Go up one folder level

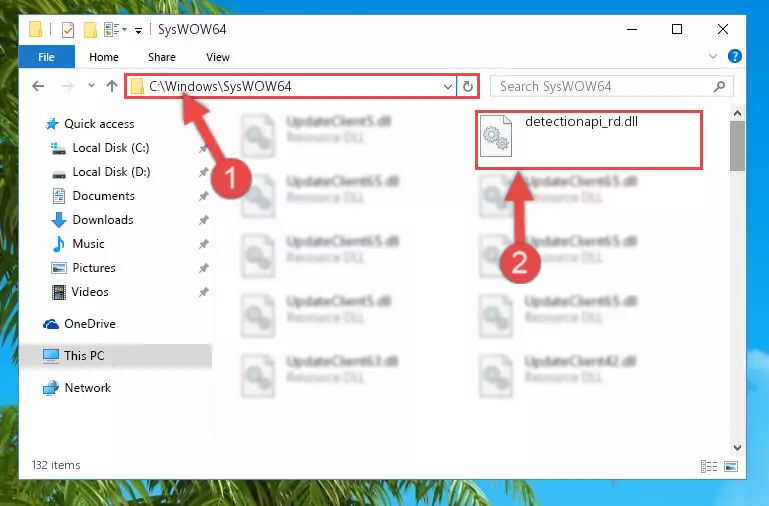[x=112, y=86]
